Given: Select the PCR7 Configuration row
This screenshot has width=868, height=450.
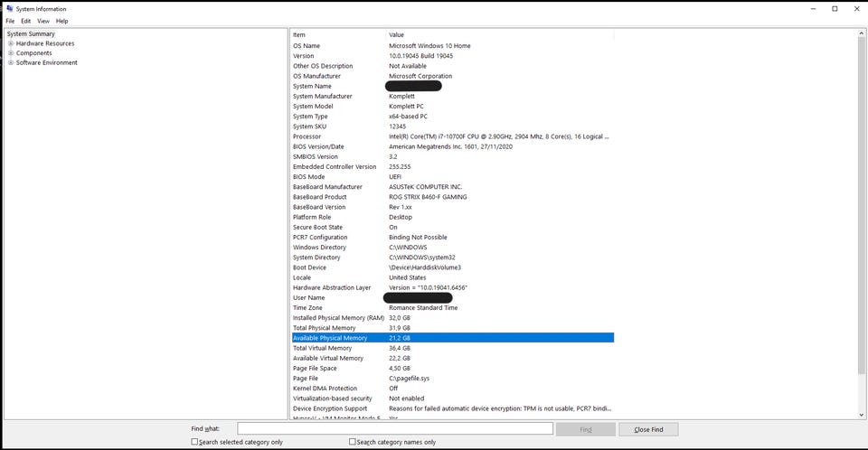Looking at the screenshot, I should click(x=453, y=238).
